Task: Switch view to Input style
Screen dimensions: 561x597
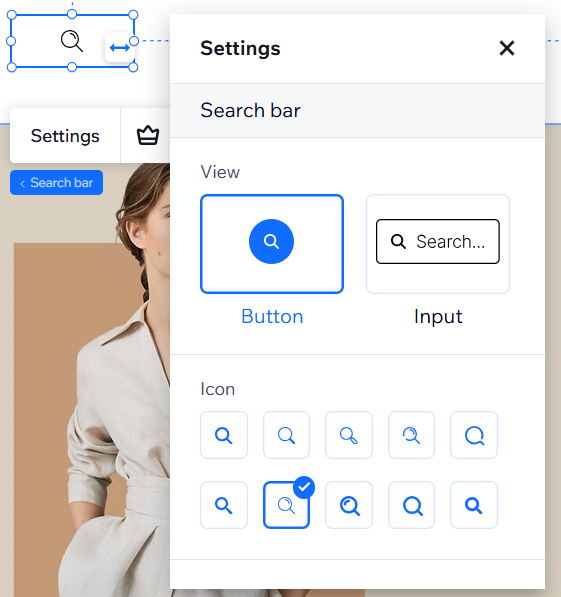Action: [438, 244]
